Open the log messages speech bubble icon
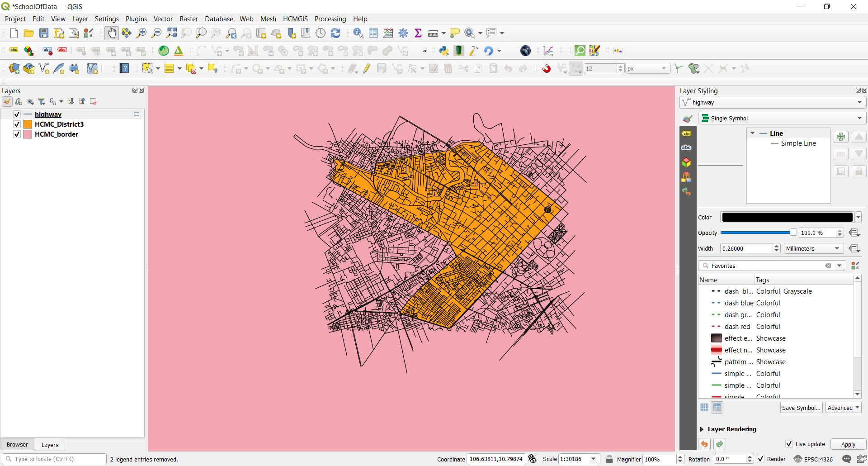The image size is (868, 466). tap(847, 459)
